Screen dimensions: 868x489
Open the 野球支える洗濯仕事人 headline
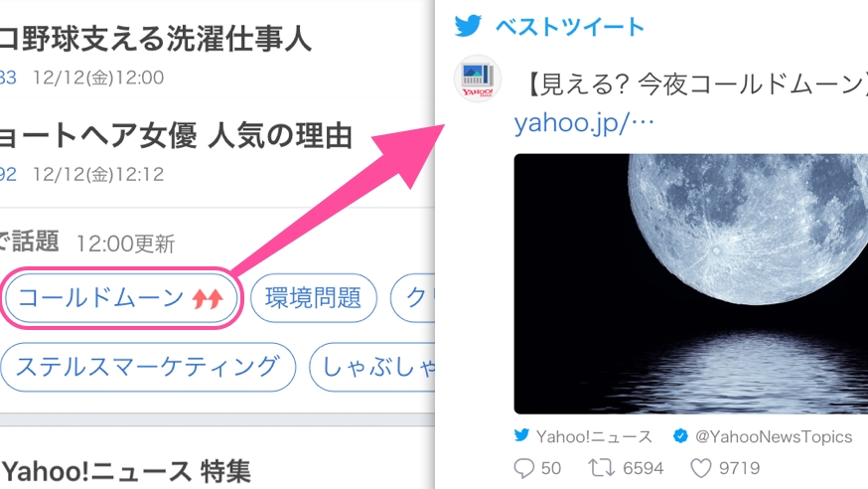click(x=156, y=39)
